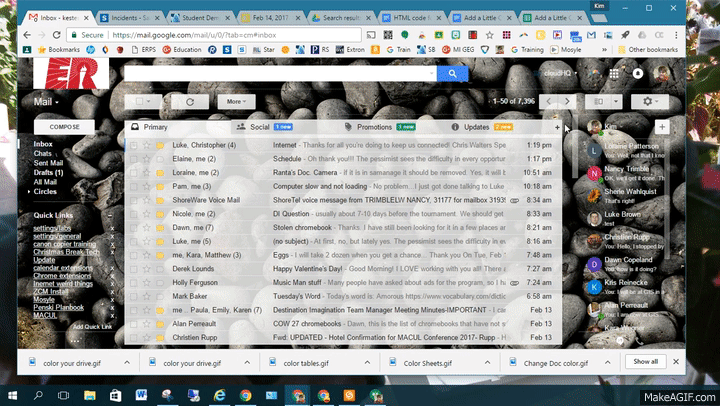Tick the checkbox next to Mark Baker

pos(134,297)
